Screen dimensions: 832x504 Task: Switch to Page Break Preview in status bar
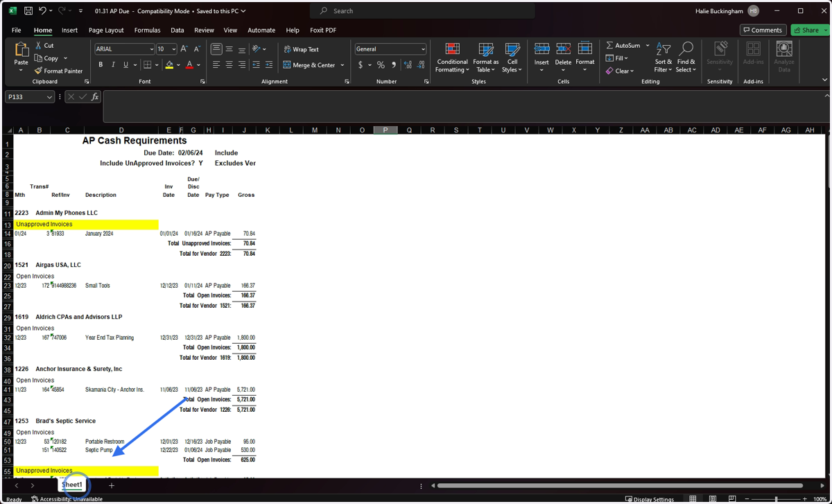732,499
